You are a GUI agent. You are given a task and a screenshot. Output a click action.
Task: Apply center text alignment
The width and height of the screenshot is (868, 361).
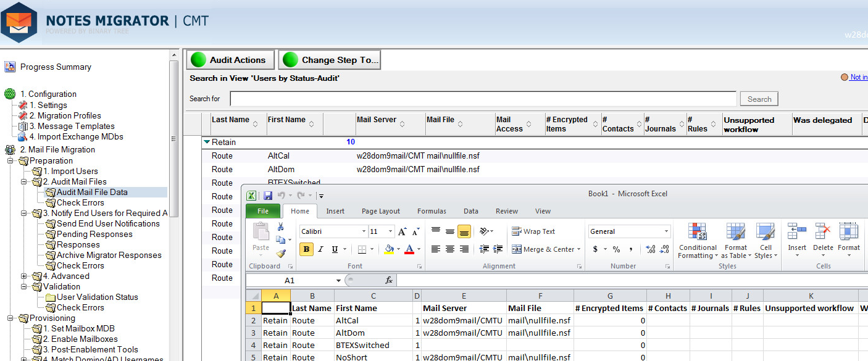(x=450, y=249)
